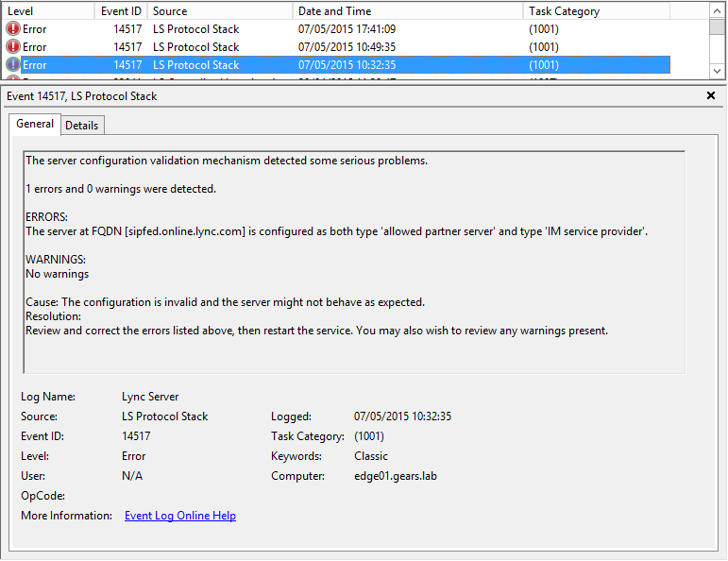Click the Keywords value Classic
The width and height of the screenshot is (728, 561).
[x=371, y=456]
